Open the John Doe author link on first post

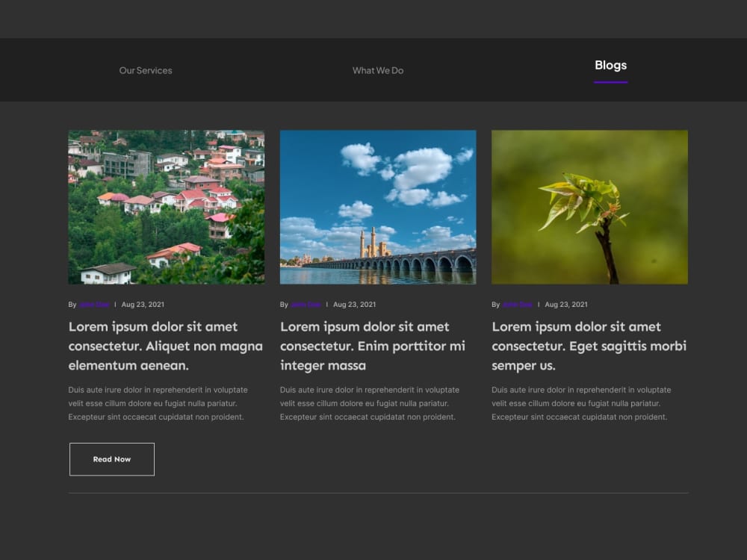click(94, 304)
